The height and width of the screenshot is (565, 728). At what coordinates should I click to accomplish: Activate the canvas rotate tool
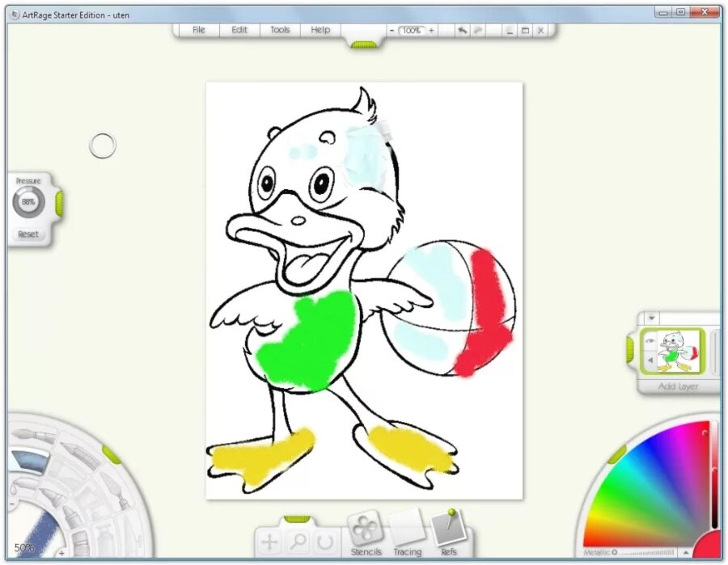[324, 542]
